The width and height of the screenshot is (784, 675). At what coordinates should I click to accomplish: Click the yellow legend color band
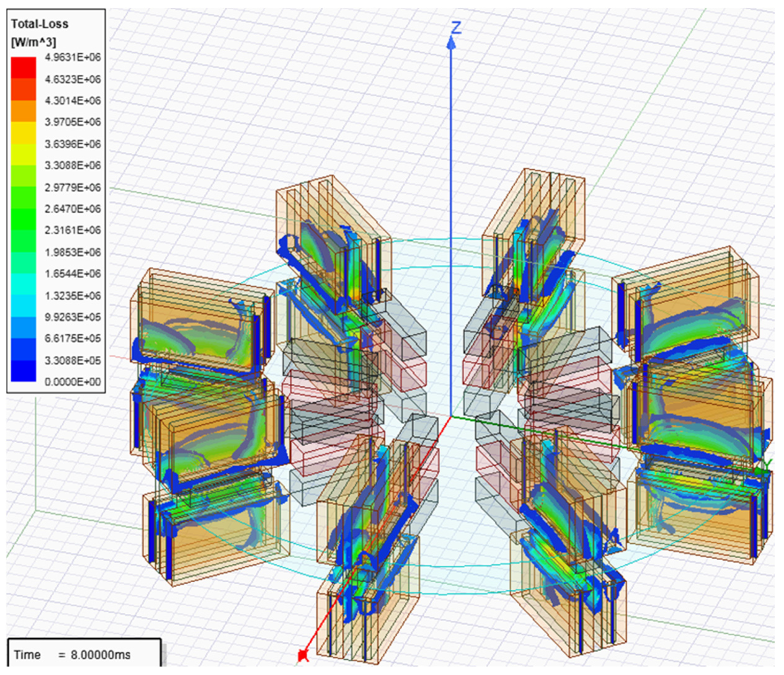point(23,132)
